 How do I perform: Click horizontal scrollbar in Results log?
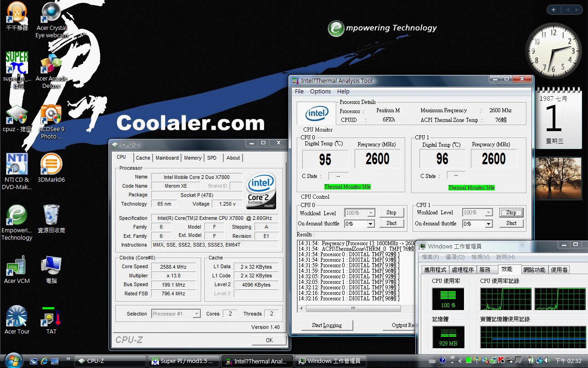353,308
